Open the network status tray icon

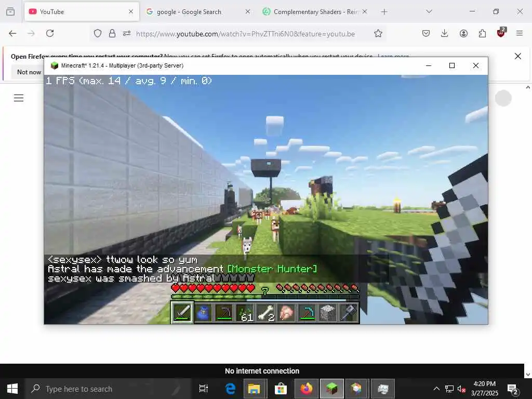click(449, 389)
